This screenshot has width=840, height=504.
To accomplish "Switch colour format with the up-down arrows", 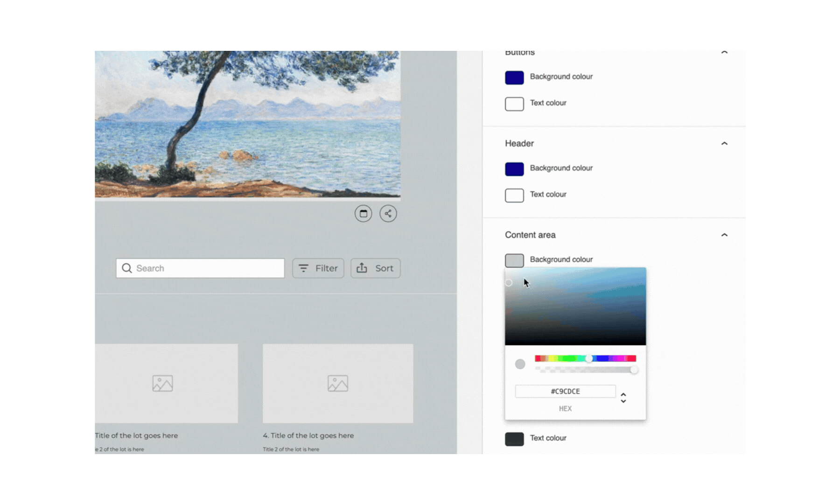I will 623,398.
